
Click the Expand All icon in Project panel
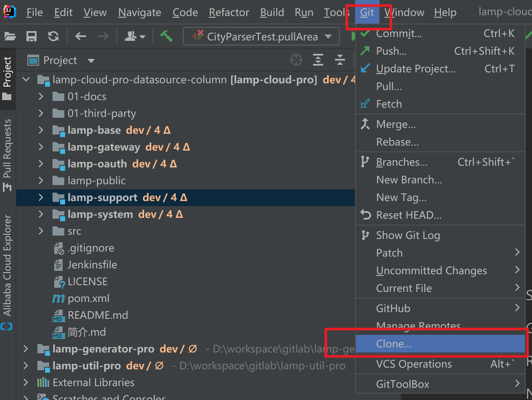pyautogui.click(x=318, y=60)
